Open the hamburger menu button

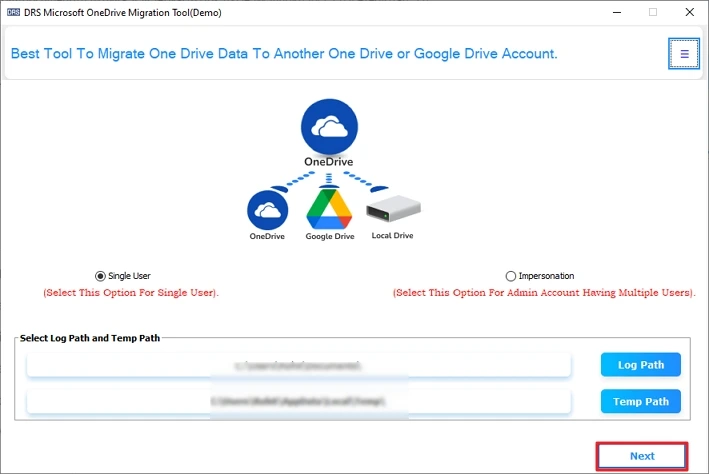click(x=684, y=54)
